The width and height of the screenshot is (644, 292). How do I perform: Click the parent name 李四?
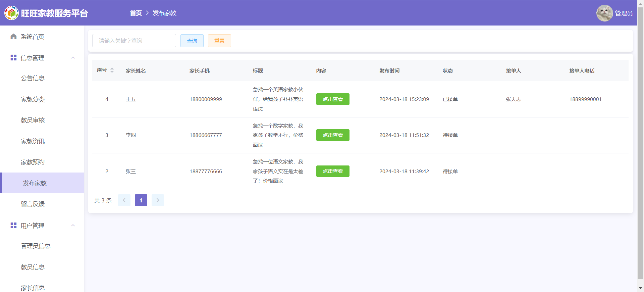[x=131, y=135]
